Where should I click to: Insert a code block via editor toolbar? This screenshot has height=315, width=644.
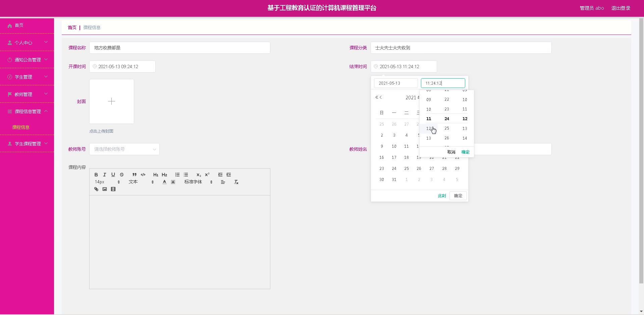pyautogui.click(x=143, y=175)
